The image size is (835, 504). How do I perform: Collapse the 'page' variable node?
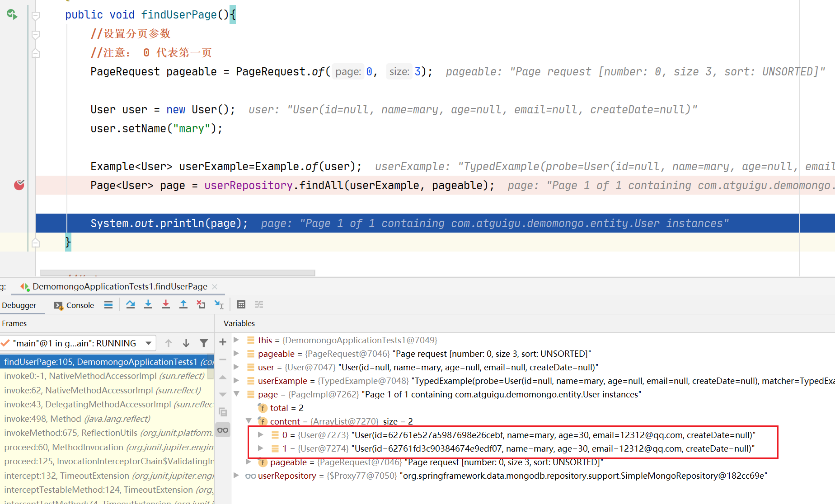pyautogui.click(x=236, y=394)
